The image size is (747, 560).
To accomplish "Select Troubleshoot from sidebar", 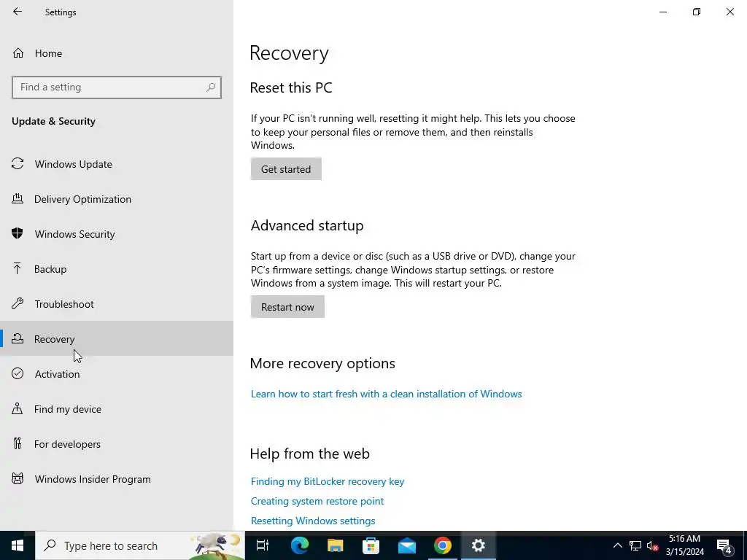I will point(117,304).
